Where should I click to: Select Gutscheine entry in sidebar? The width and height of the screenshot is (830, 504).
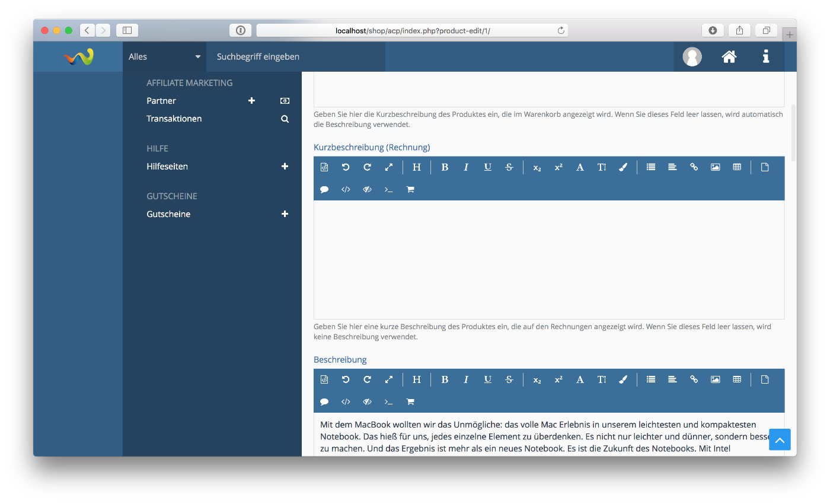pos(168,214)
